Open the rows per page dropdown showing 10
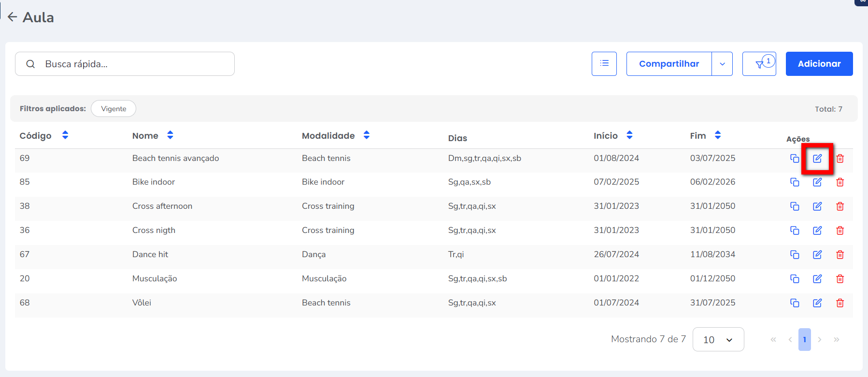This screenshot has height=377, width=868. coord(718,339)
